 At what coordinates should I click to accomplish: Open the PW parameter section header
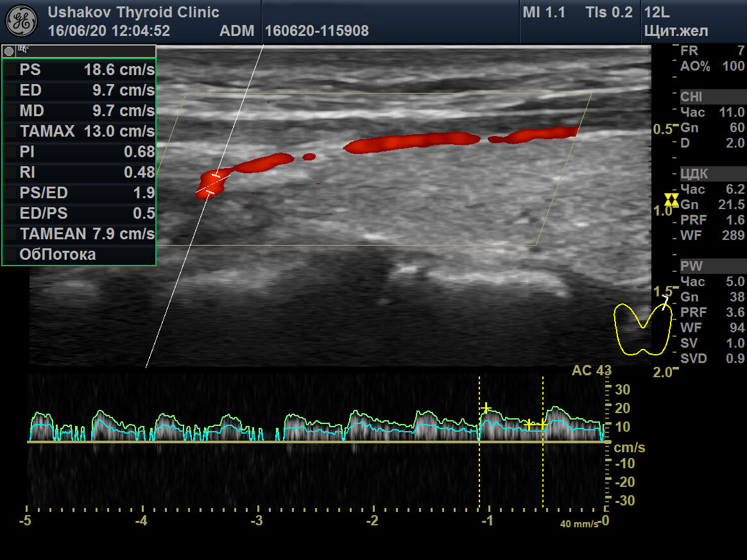point(712,266)
